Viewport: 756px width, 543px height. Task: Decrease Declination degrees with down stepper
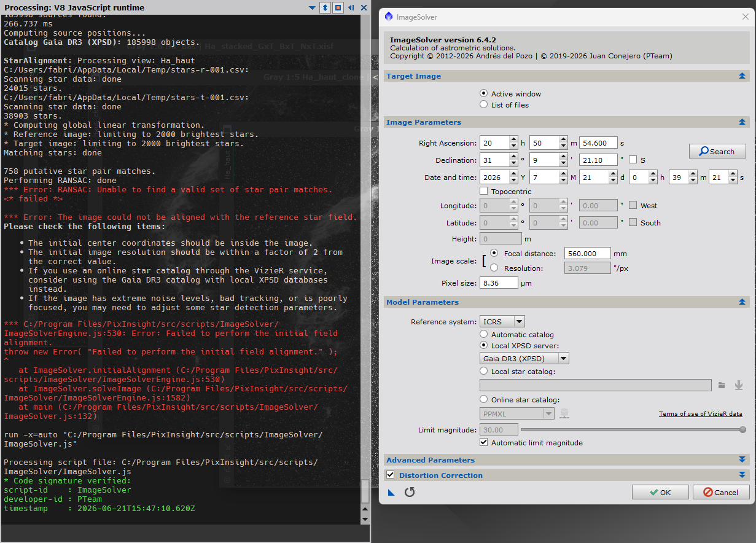click(x=513, y=163)
